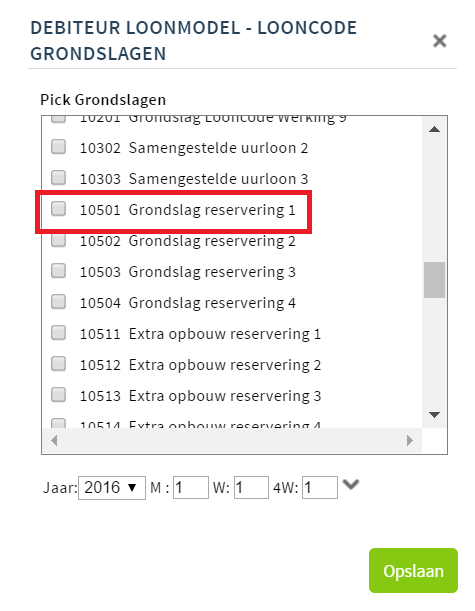Check 10303 Samengestelde uurloon 3
Image resolution: width=475 pixels, height=611 pixels.
click(x=58, y=178)
